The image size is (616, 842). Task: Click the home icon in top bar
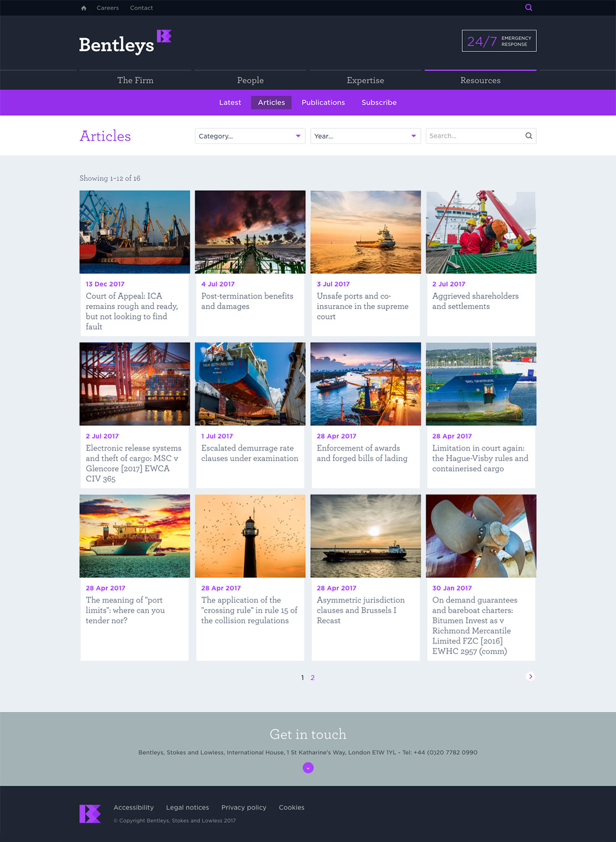pyautogui.click(x=83, y=8)
